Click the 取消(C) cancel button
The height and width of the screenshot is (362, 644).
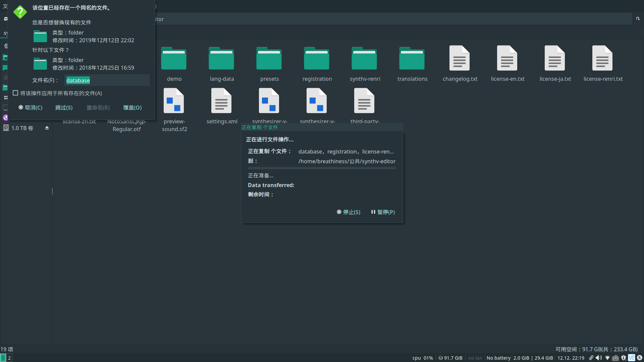(x=31, y=108)
